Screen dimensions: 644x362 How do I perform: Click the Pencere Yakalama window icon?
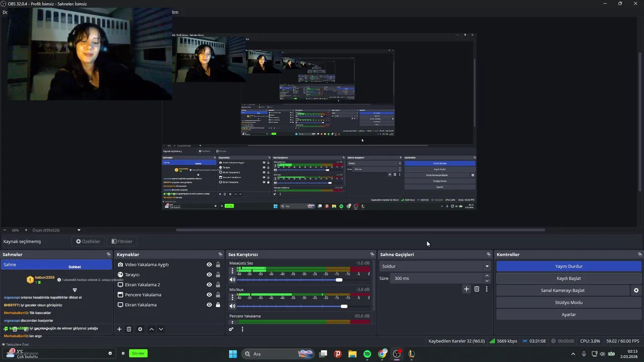[x=120, y=295]
